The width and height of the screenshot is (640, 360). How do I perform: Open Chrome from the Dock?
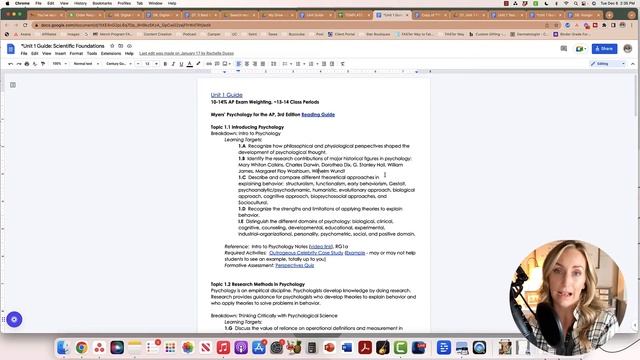81,347
